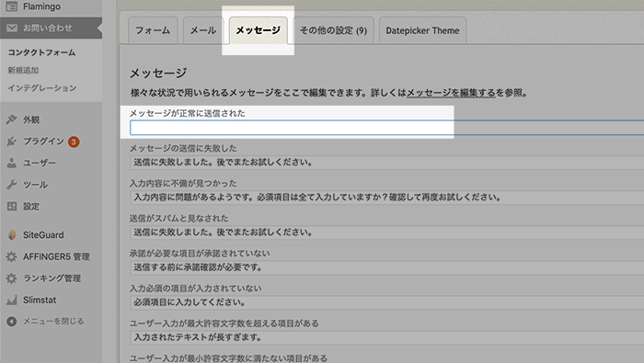
Task: Click the メッセージ section heading
Action: [158, 73]
